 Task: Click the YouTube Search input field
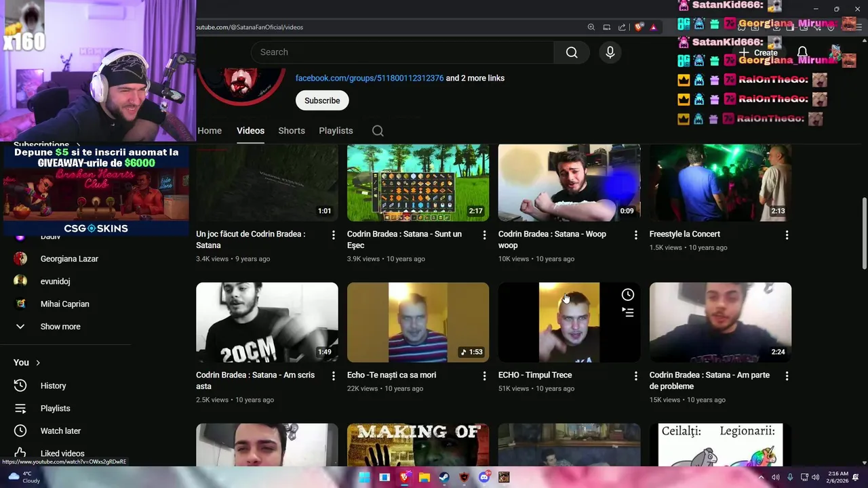coord(403,52)
